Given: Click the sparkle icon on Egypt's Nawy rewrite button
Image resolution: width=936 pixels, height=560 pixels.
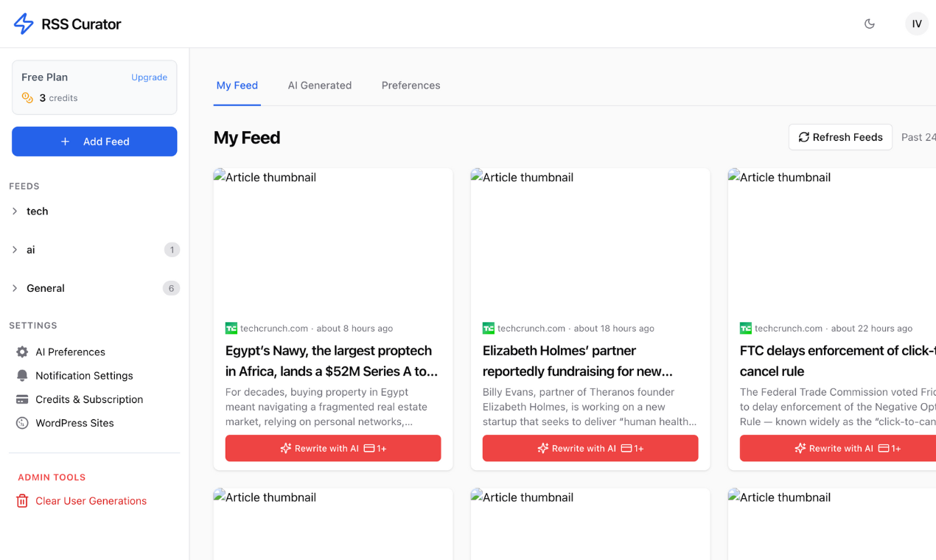Looking at the screenshot, I should coord(286,448).
